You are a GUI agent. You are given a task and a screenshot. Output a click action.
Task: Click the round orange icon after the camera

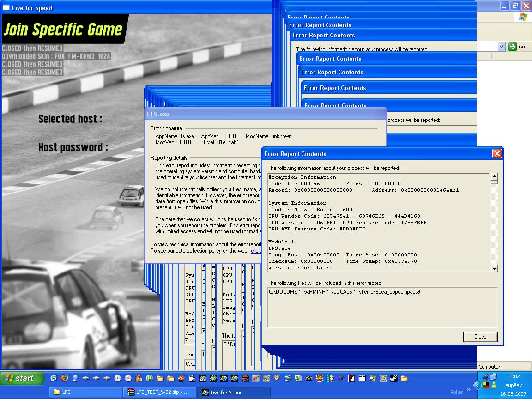(320, 378)
